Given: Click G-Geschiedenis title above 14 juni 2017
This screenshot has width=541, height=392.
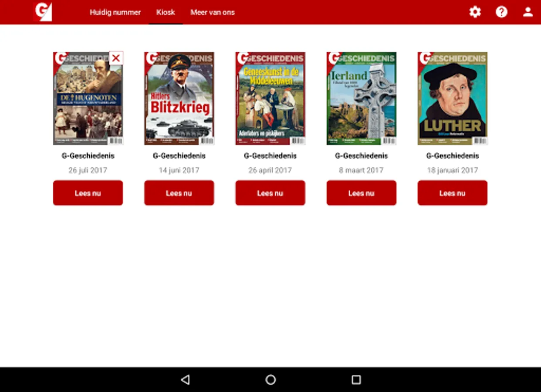Looking at the screenshot, I should coord(179,155).
